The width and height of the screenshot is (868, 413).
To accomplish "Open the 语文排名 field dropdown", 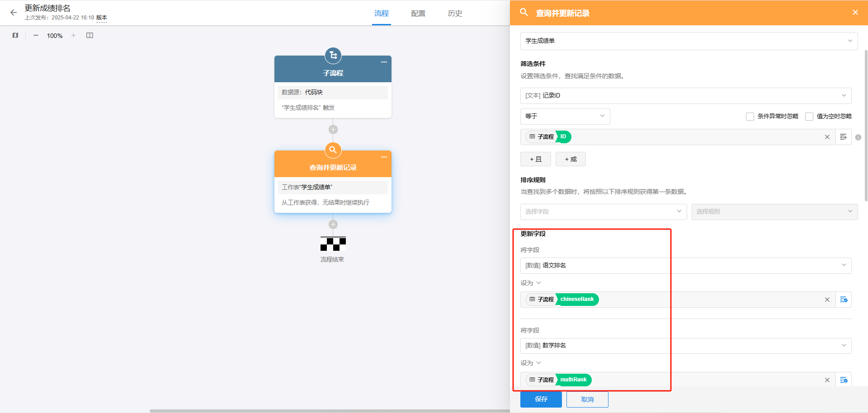I will point(686,266).
